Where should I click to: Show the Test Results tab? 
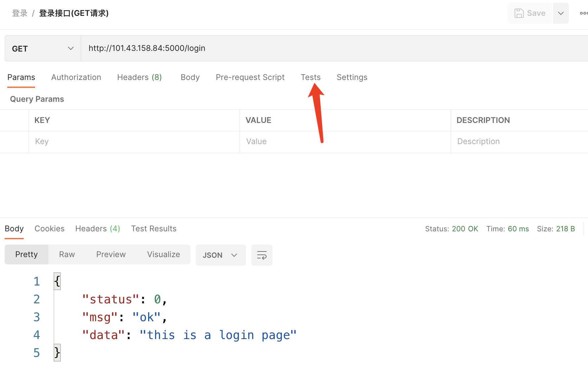click(x=154, y=229)
